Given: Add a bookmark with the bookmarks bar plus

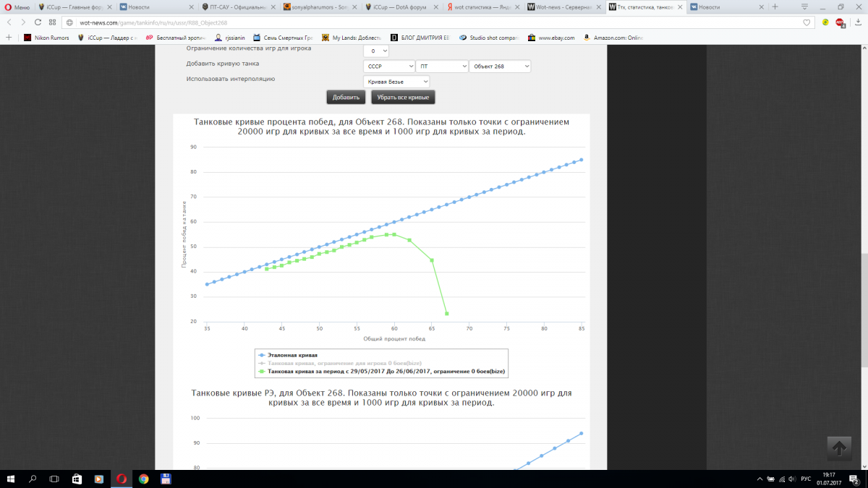Looking at the screenshot, I should [9, 38].
